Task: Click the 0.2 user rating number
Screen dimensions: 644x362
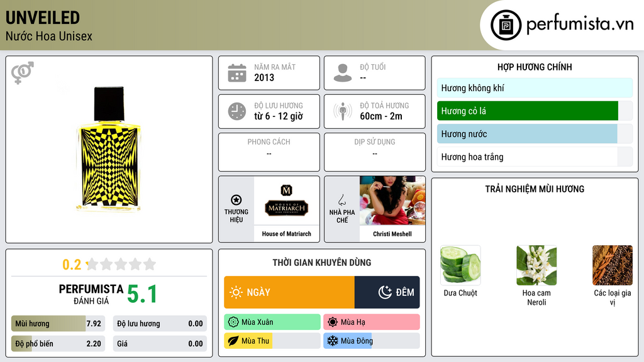Action: click(x=72, y=265)
